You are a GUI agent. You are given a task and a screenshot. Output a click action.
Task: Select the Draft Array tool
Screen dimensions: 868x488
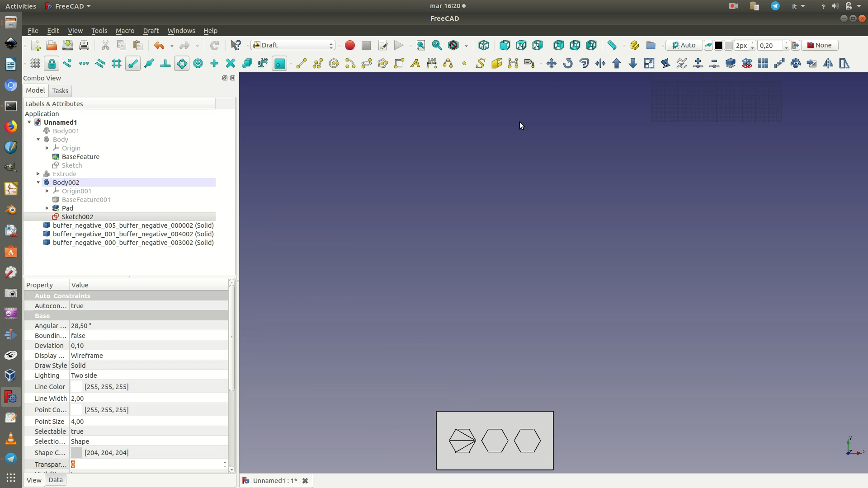[763, 63]
